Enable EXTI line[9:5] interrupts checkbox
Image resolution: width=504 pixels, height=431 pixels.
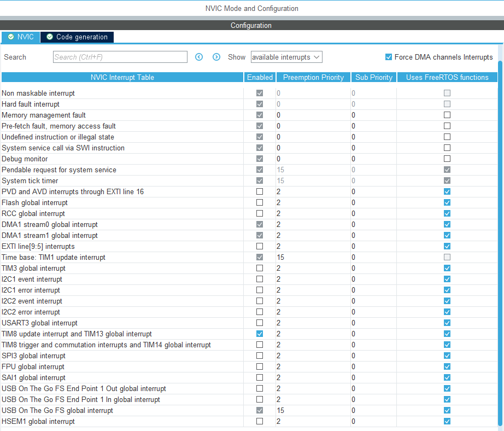(x=260, y=246)
